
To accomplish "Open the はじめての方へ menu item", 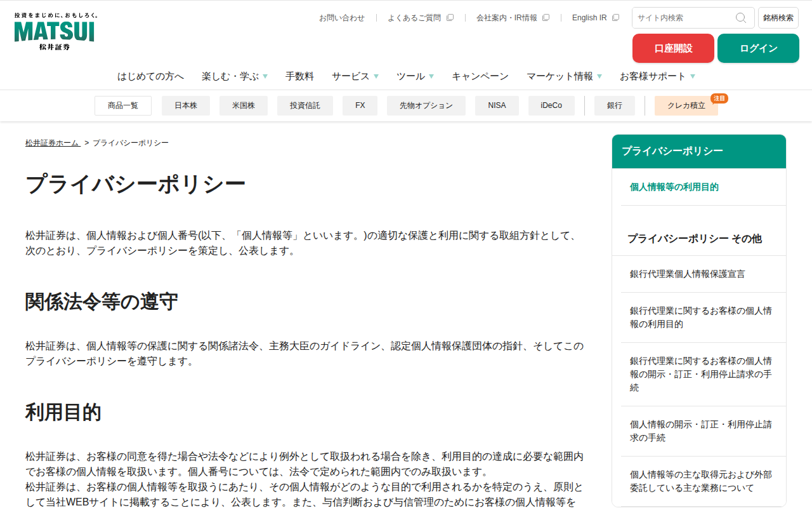I will click(x=150, y=76).
